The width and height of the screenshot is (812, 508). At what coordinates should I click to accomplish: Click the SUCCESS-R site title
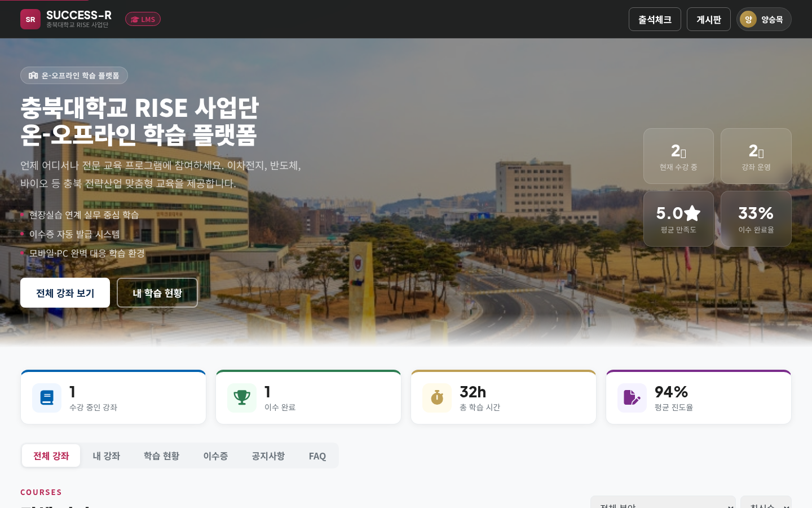(x=79, y=15)
